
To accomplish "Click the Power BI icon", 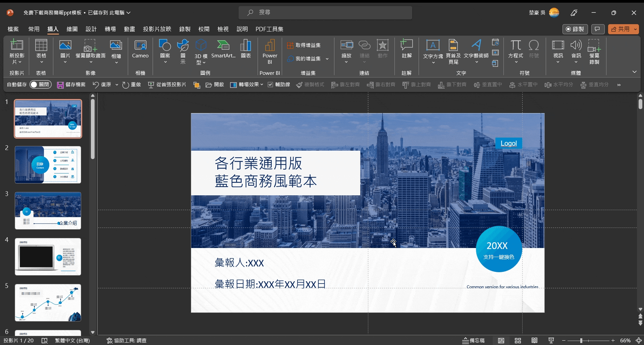I will point(270,45).
